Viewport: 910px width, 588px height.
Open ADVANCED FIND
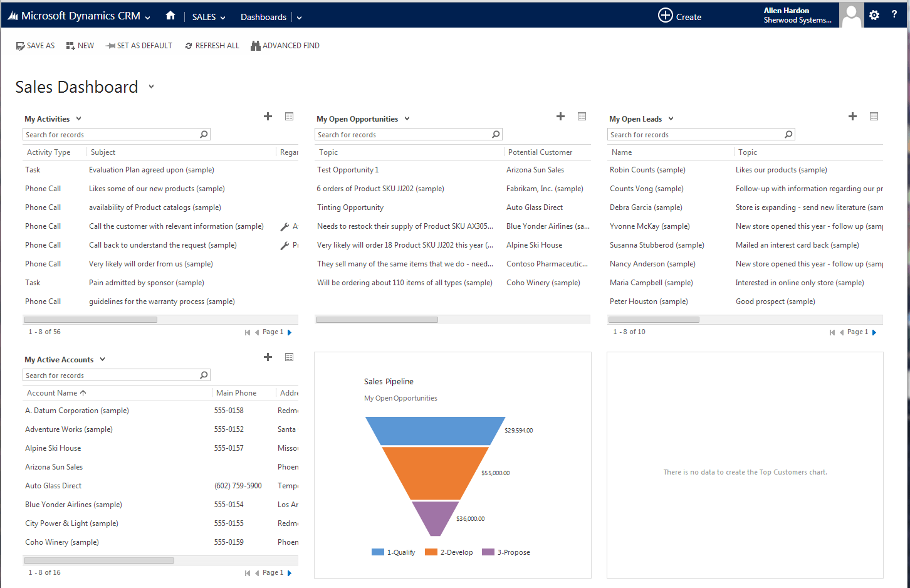(285, 46)
